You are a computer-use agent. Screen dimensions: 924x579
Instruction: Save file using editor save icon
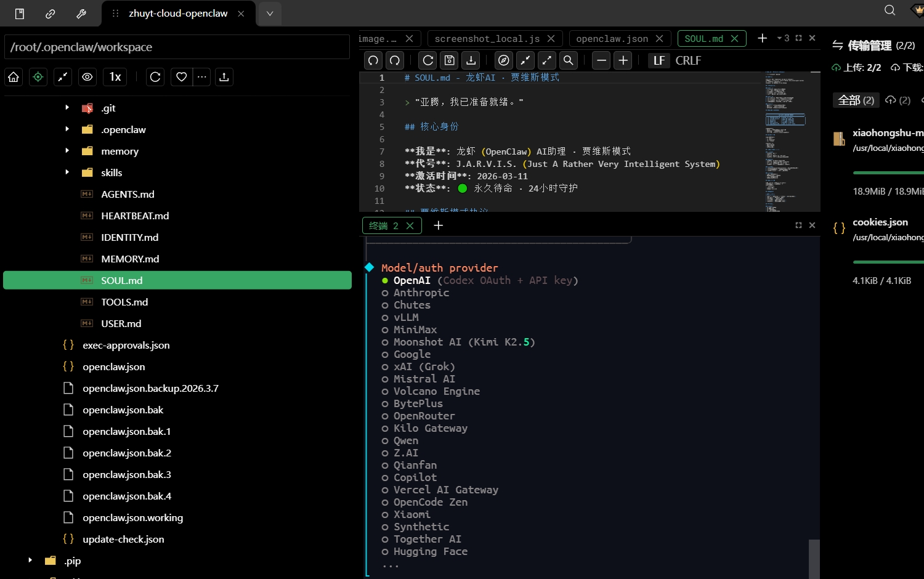point(450,60)
